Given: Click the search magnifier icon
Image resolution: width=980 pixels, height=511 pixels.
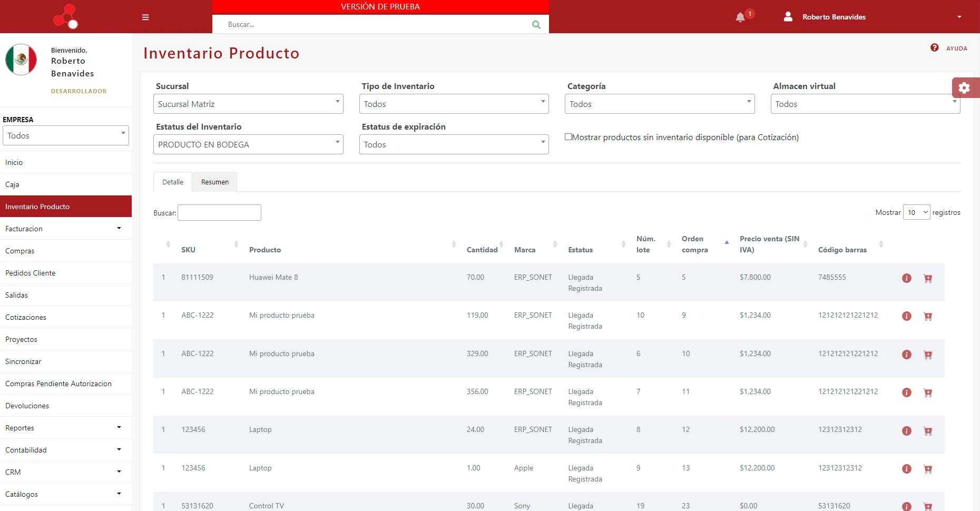Looking at the screenshot, I should pyautogui.click(x=536, y=25).
